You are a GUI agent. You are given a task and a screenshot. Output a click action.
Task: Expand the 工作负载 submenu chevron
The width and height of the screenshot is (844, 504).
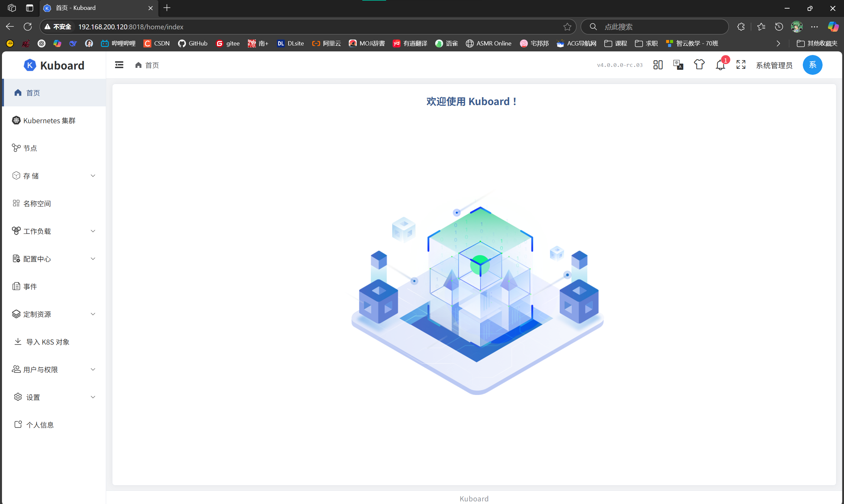tap(93, 231)
